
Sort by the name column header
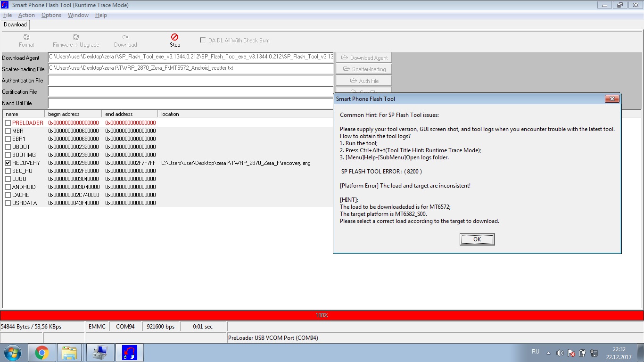point(24,114)
